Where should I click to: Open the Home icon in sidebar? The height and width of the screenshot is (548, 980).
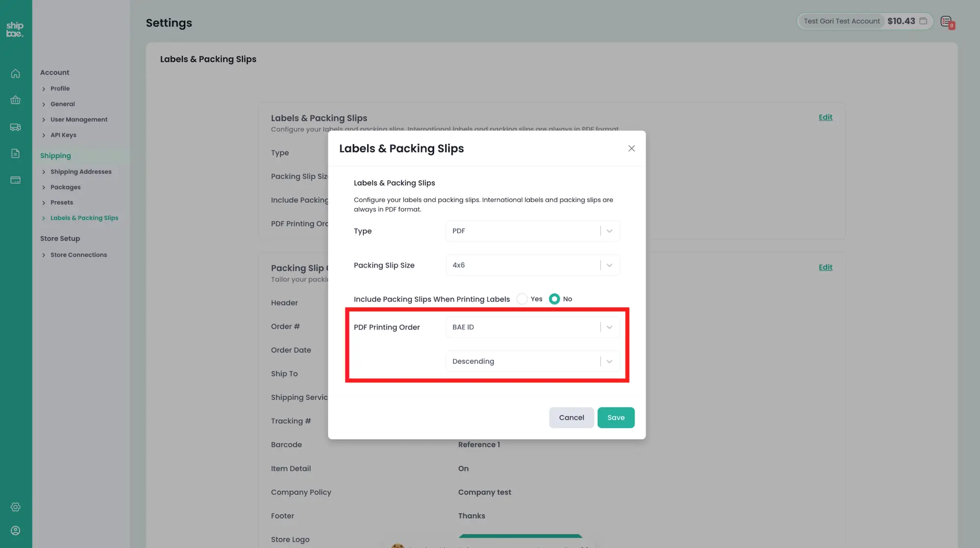16,74
